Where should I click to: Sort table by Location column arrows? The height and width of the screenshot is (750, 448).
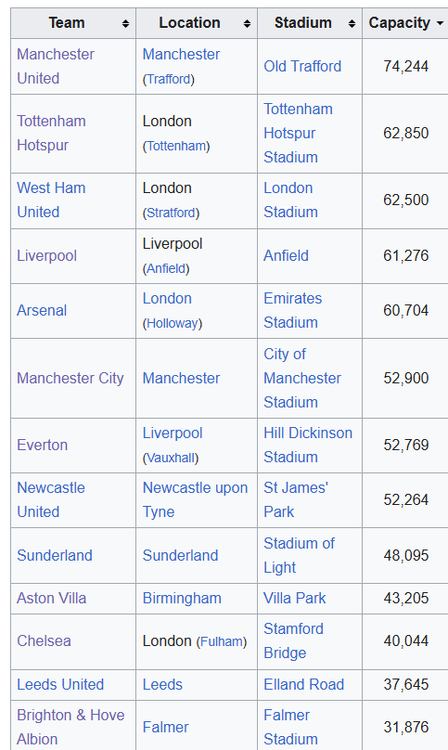[247, 23]
